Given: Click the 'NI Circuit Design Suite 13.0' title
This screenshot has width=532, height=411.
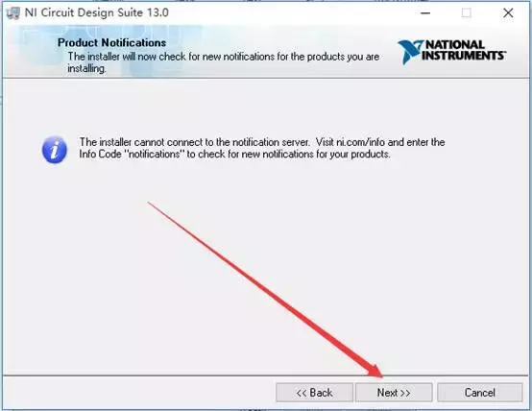Looking at the screenshot, I should click(97, 12).
